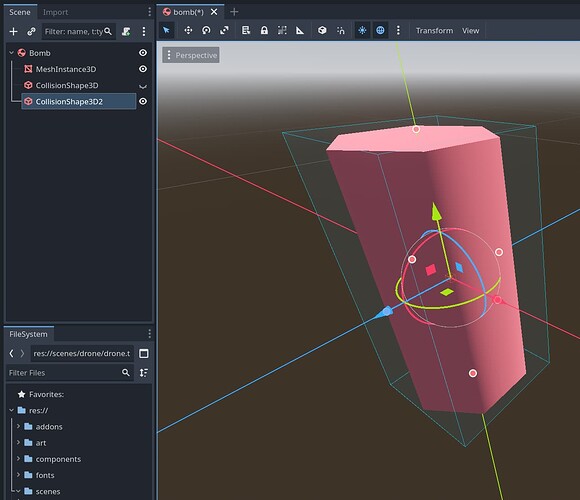Switch to the Import tab

[x=55, y=12]
